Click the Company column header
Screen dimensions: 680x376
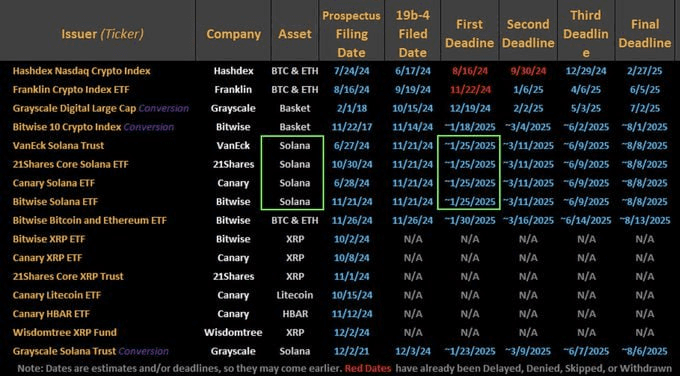233,34
